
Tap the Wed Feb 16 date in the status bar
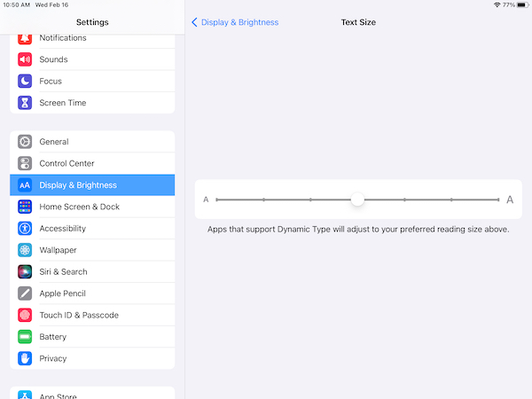coord(51,4)
